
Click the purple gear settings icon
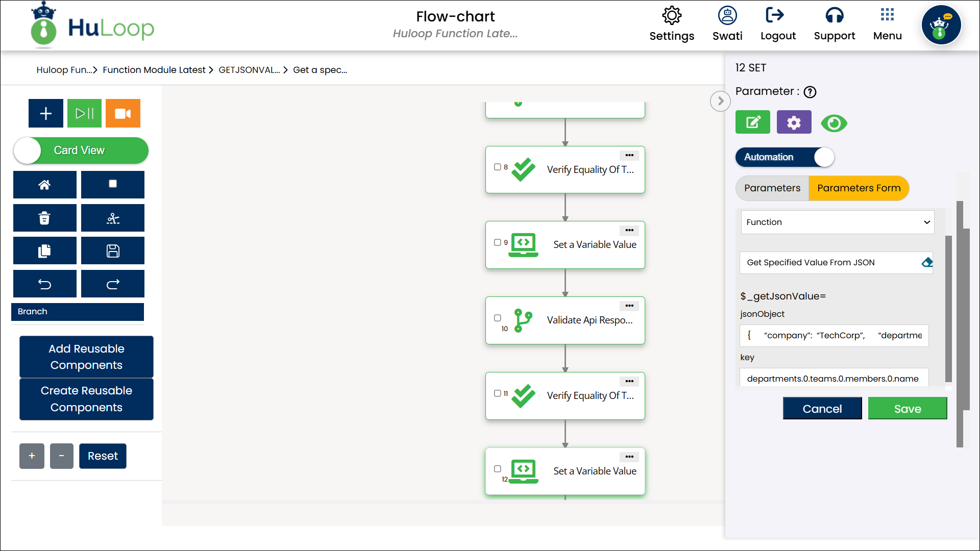pyautogui.click(x=794, y=122)
